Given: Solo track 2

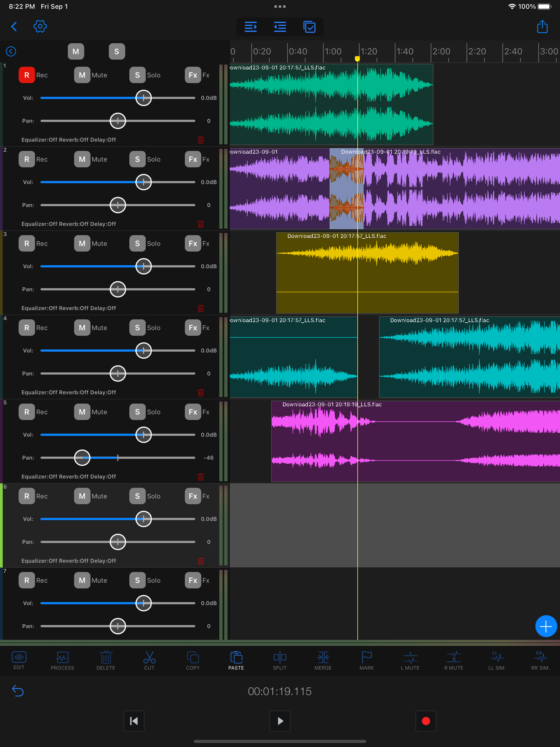Looking at the screenshot, I should pos(138,159).
